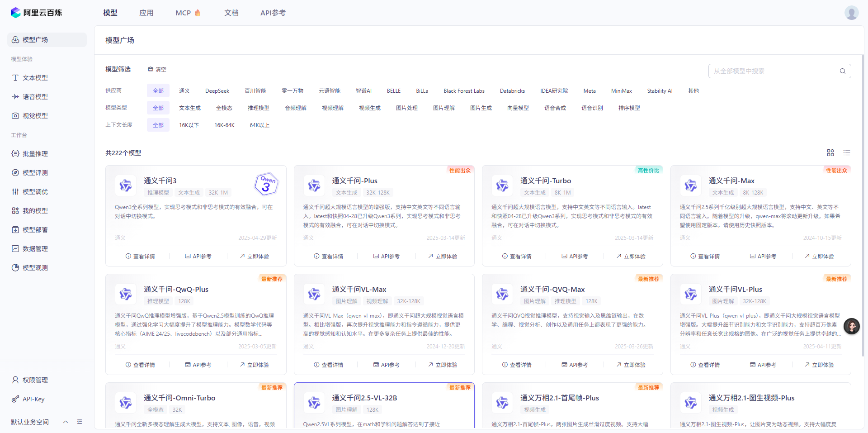Screen dimensions: 868x433
Task: Open 模型评测 in sidebar
Action: pos(47,173)
